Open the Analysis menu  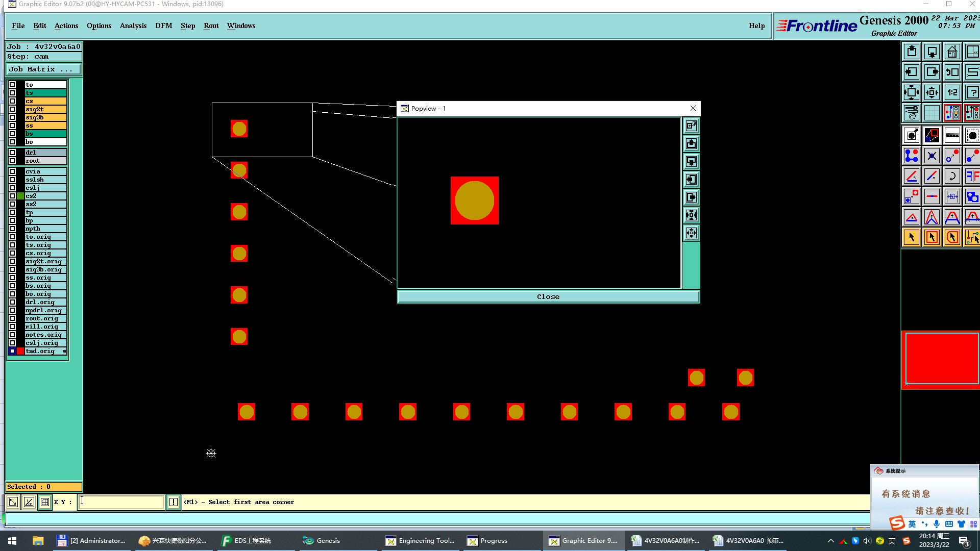[x=133, y=26]
